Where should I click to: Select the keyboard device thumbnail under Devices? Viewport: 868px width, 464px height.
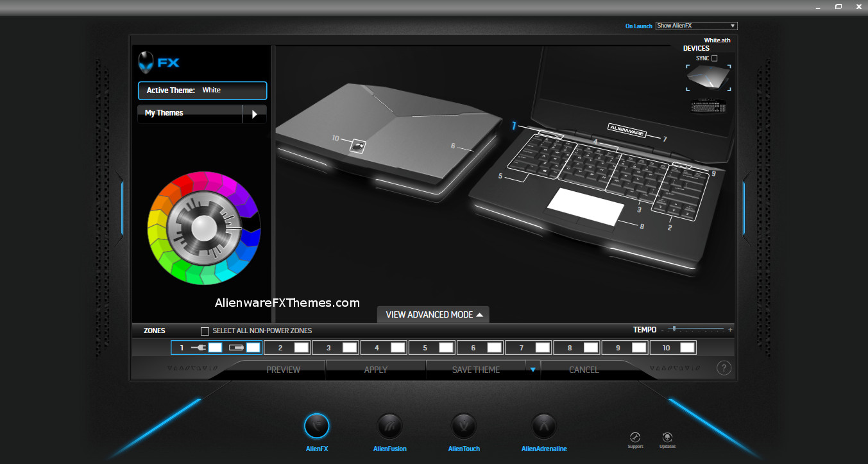click(x=708, y=107)
